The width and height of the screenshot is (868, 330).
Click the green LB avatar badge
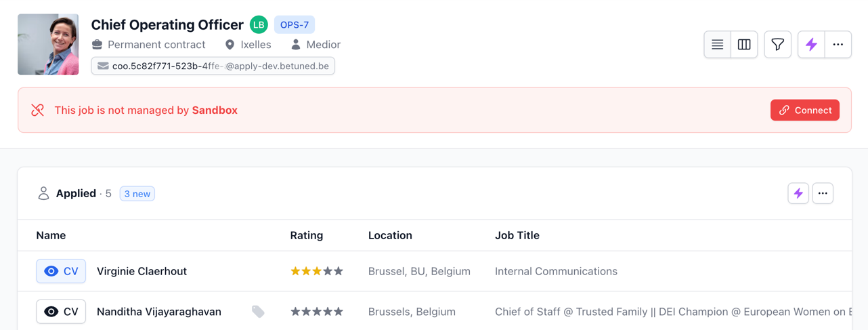tap(259, 25)
